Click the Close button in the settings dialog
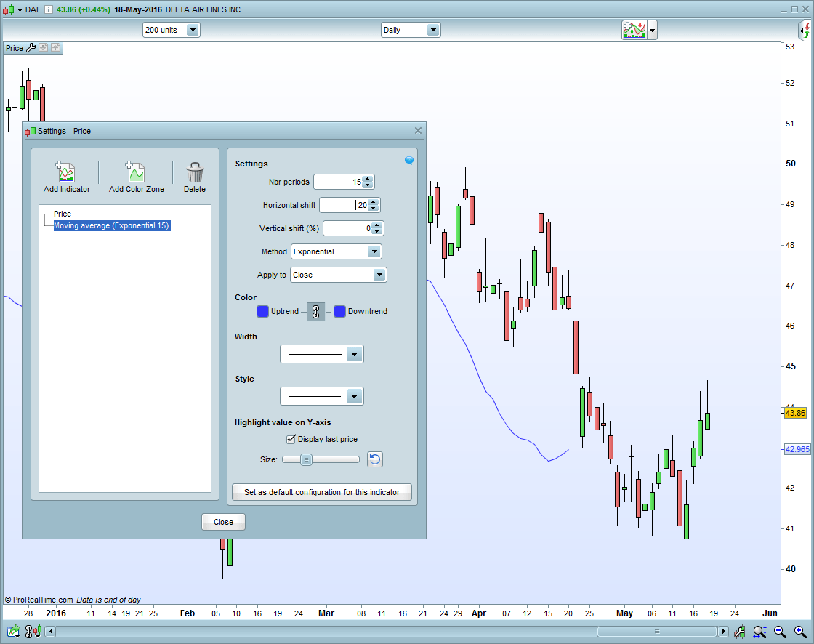Image resolution: width=814 pixels, height=644 pixels. [x=223, y=522]
